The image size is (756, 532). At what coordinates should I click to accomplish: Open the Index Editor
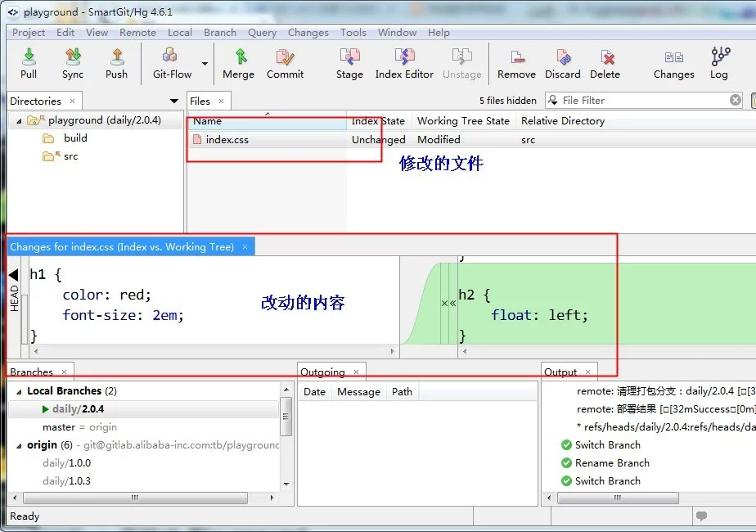[x=404, y=62]
